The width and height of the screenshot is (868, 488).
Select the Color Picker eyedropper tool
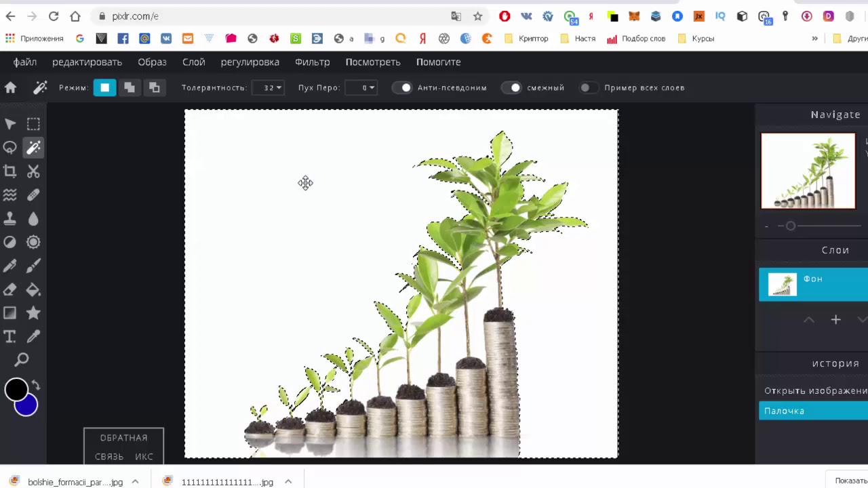(x=33, y=337)
